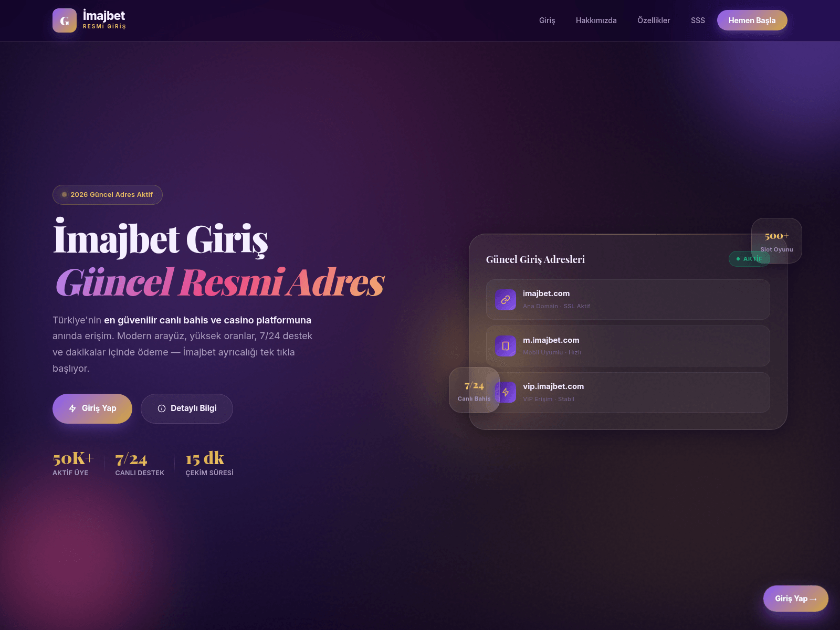
Task: Open the vip.imajbet.com address row
Action: tap(628, 392)
